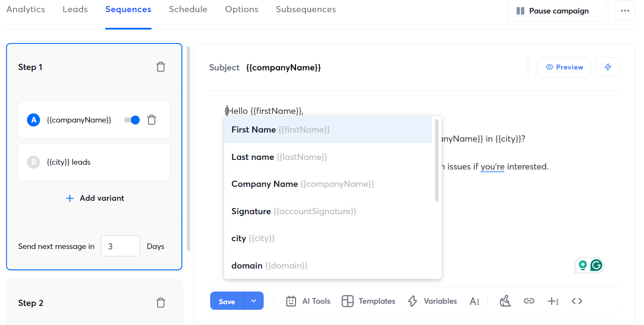
Task: Open the three-dots campaign menu
Action: point(625,11)
